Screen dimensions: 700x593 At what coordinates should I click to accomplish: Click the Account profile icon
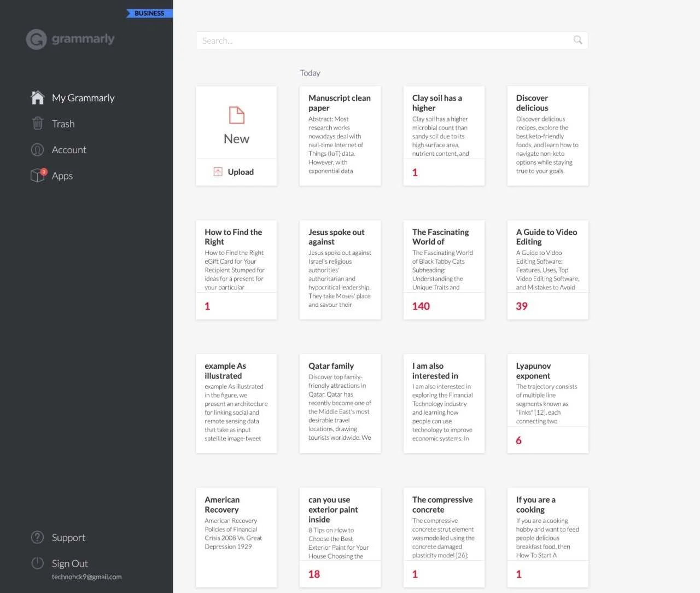click(37, 149)
